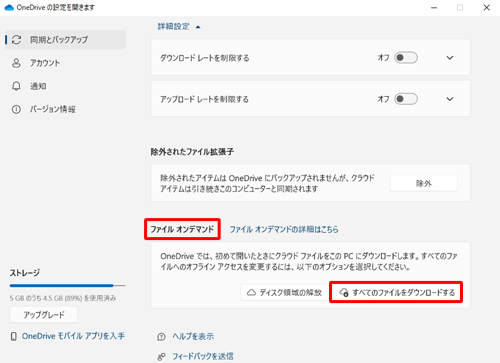Viewport: 500px width, 363px height.
Task: Expand the download rate limit options
Action: point(450,58)
